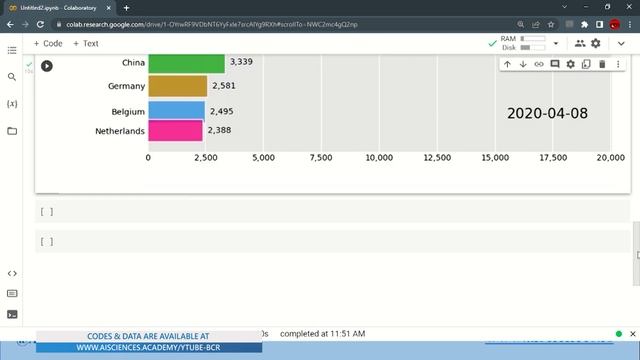640x360 pixels.
Task: Copy link to cell icon
Action: [539, 64]
